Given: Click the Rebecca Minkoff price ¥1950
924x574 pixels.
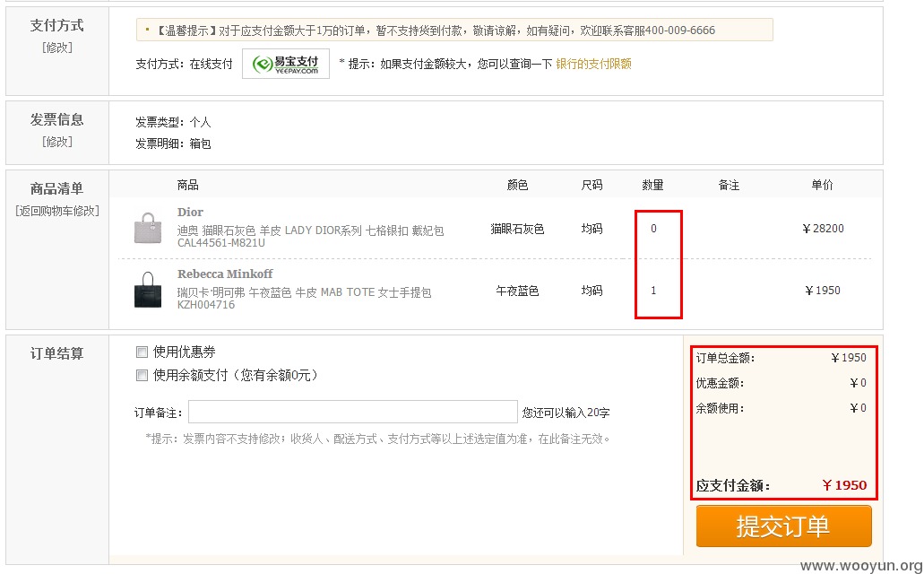Looking at the screenshot, I should [823, 291].
